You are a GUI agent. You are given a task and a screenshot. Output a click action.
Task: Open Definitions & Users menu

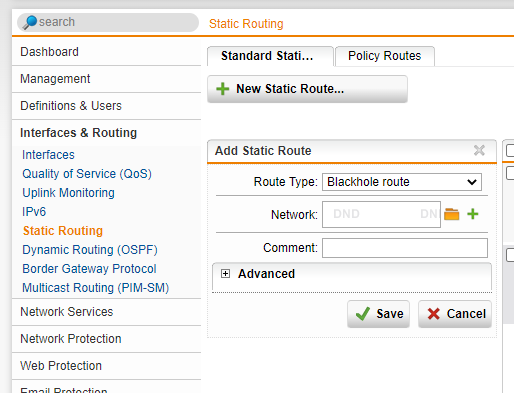pyautogui.click(x=71, y=106)
